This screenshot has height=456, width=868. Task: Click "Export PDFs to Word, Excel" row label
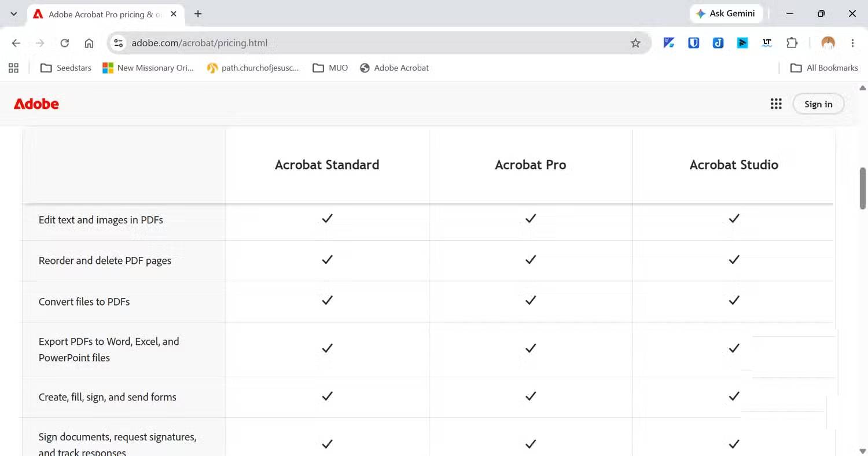109,350
